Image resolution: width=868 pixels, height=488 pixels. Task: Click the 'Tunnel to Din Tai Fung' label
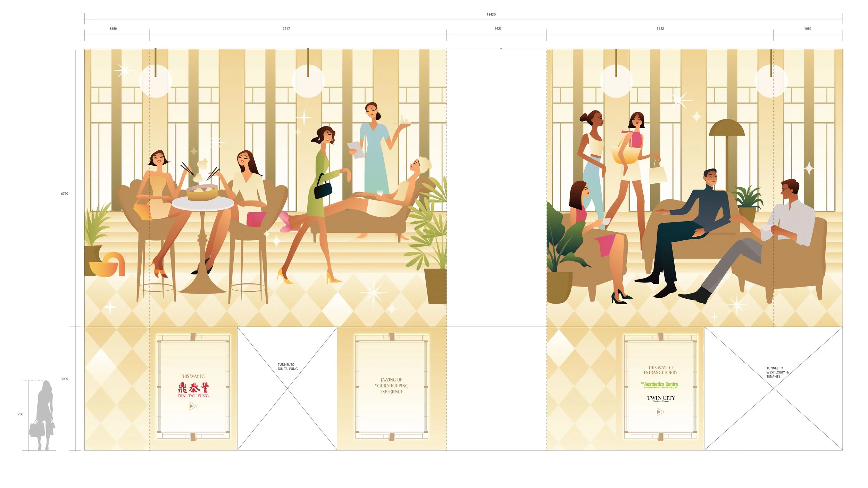[x=287, y=367]
